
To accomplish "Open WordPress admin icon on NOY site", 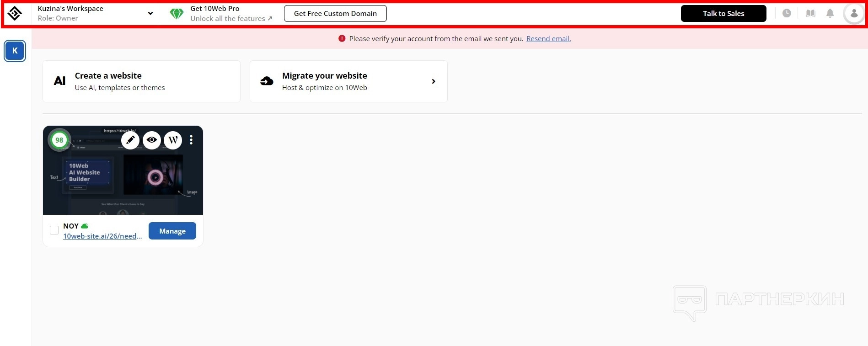I will tap(173, 140).
